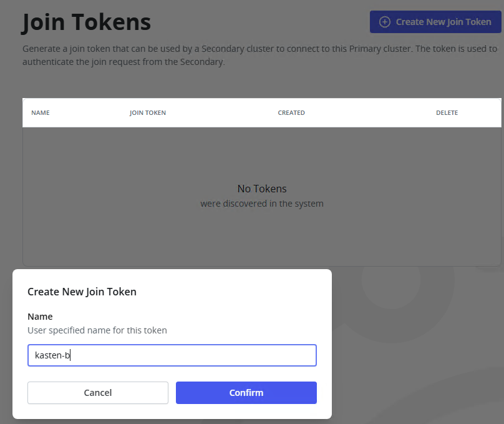This screenshot has height=424, width=504.
Task: Select the CREATED column header
Action: (x=291, y=113)
